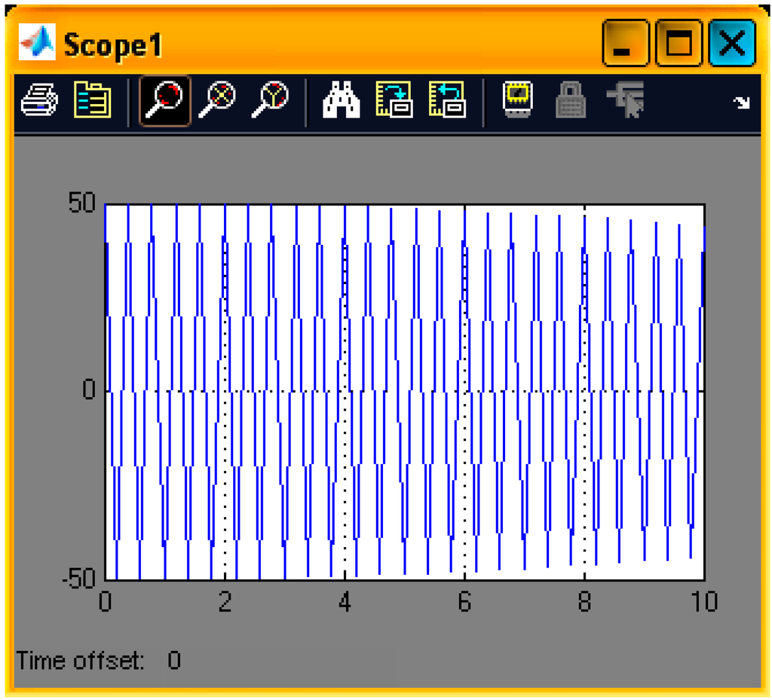This screenshot has width=772, height=700.
Task: Close the Scope1 window
Action: tap(731, 44)
